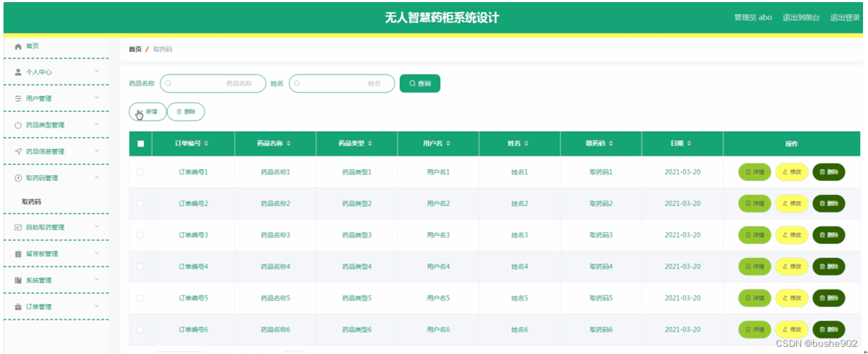Expand the 药品信息管理 chevron
The image size is (868, 354).
pos(97,150)
